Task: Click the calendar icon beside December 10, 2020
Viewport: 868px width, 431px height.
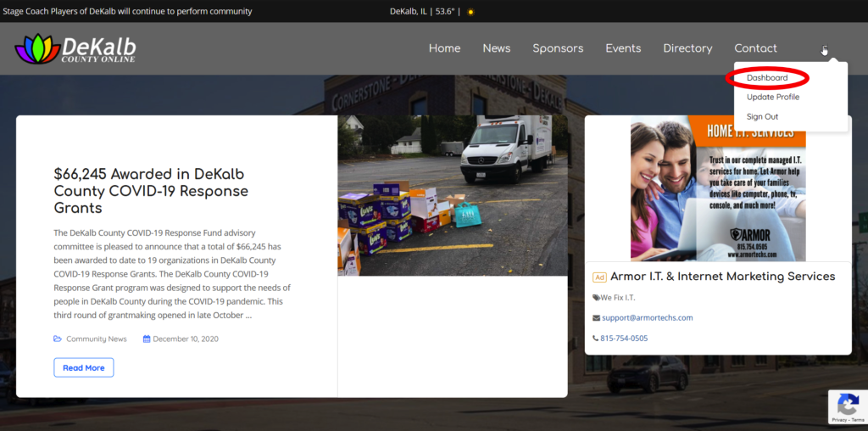Action: (x=147, y=339)
